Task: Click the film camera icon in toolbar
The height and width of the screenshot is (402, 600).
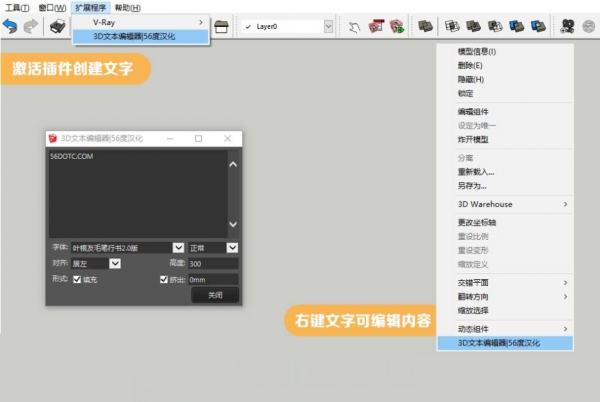Action: tap(568, 27)
